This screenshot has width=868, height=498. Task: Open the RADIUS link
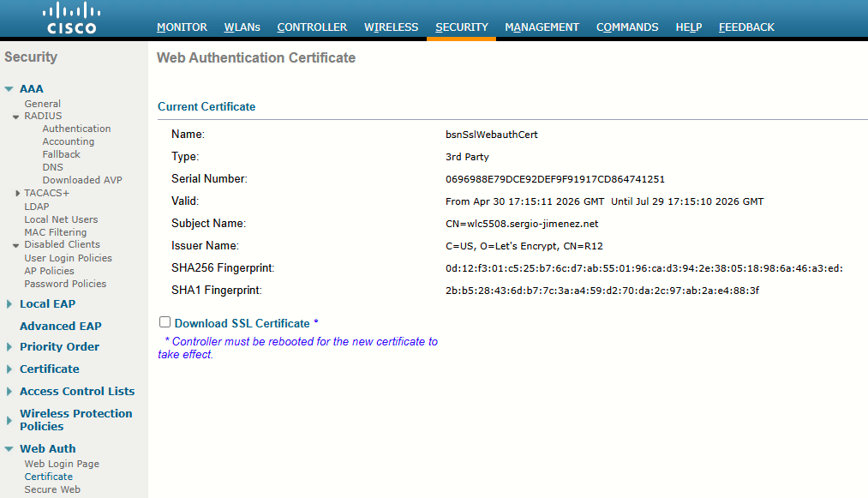click(x=43, y=116)
